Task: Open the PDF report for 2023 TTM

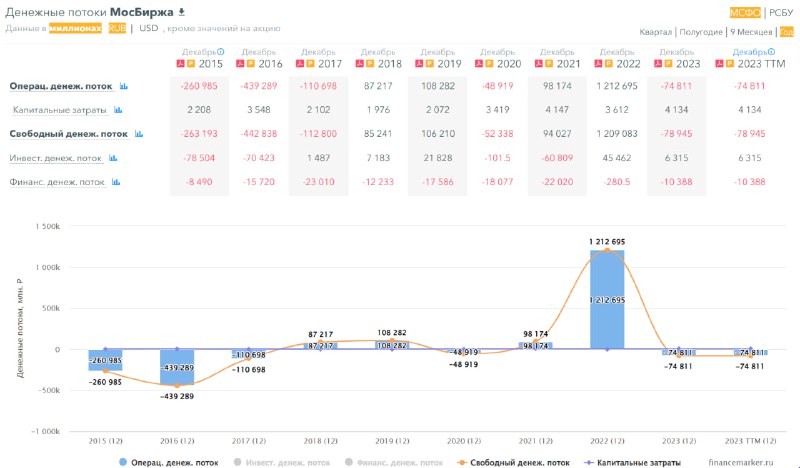Action: point(719,64)
